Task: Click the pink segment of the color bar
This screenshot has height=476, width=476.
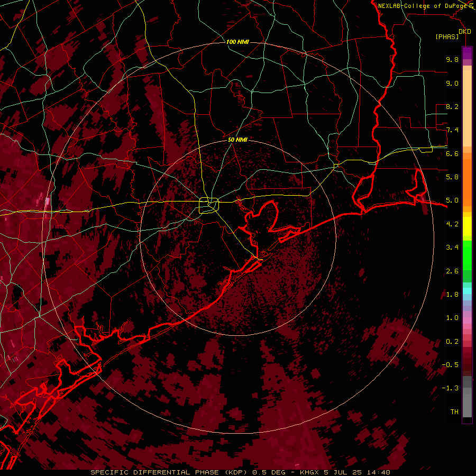Action: point(467,321)
